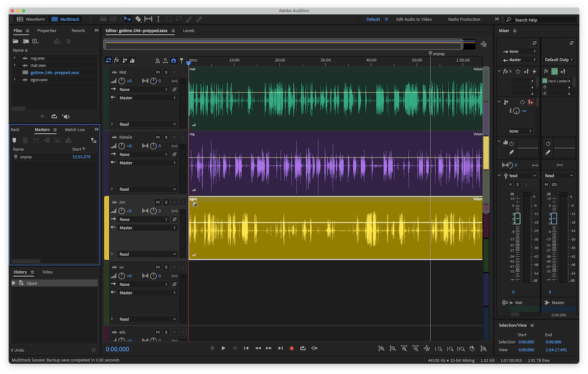Show the Effects (fx) track view

click(117, 60)
